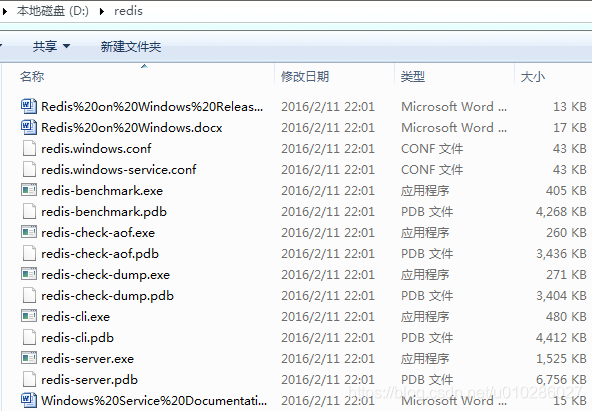
Task: Sort by the 类型 column header
Action: [413, 77]
